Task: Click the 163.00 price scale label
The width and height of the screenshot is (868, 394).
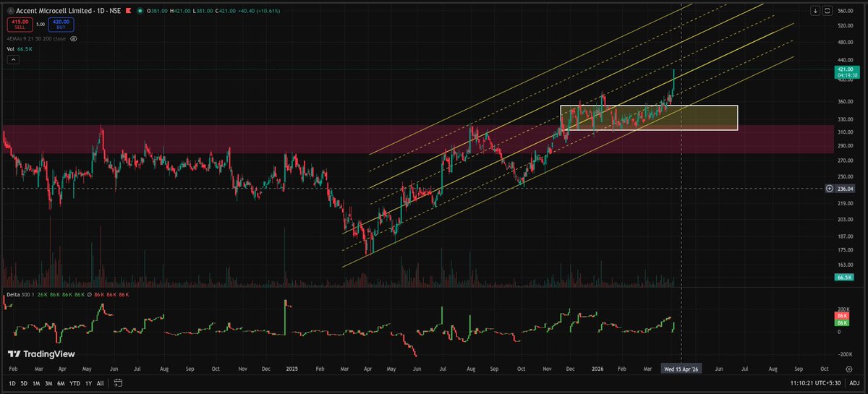Action: click(845, 265)
